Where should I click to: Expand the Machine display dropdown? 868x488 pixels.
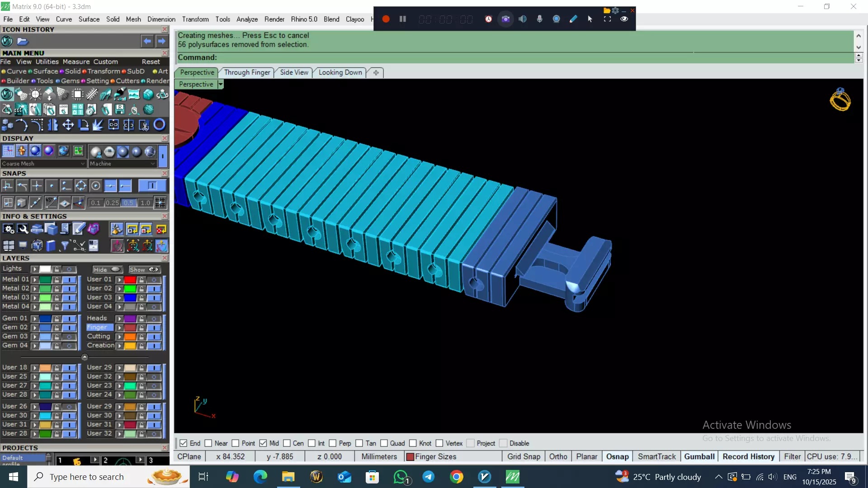coord(153,164)
